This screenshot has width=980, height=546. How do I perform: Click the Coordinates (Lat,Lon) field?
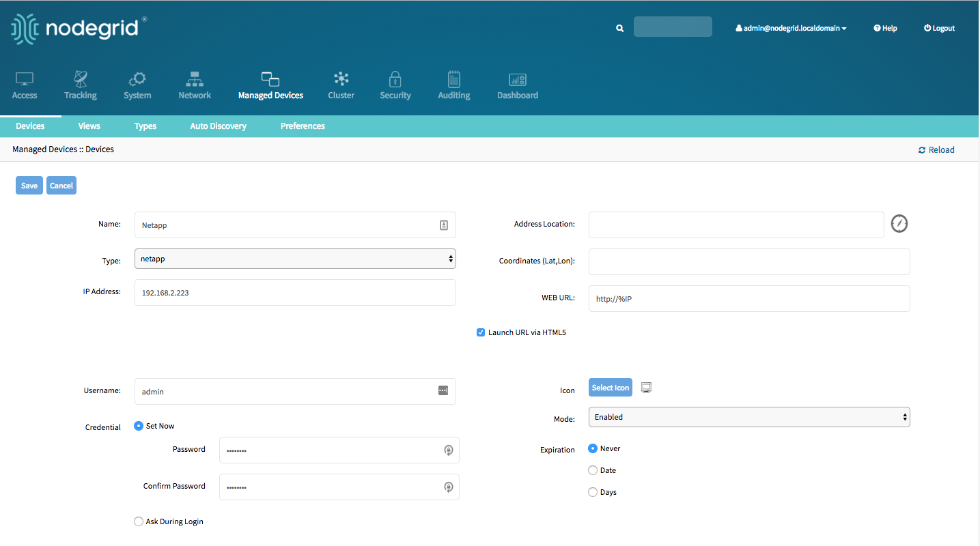pyautogui.click(x=749, y=261)
